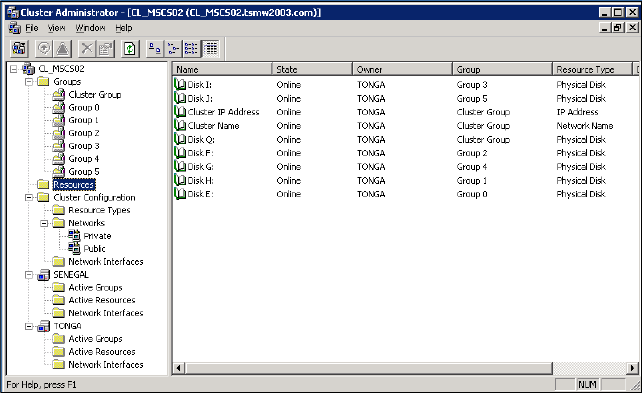
Task: Click the Disk J: resource icon
Action: point(180,98)
